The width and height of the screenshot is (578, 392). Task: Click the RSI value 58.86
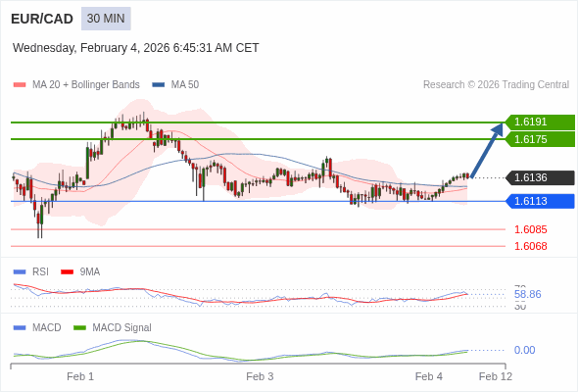527,294
